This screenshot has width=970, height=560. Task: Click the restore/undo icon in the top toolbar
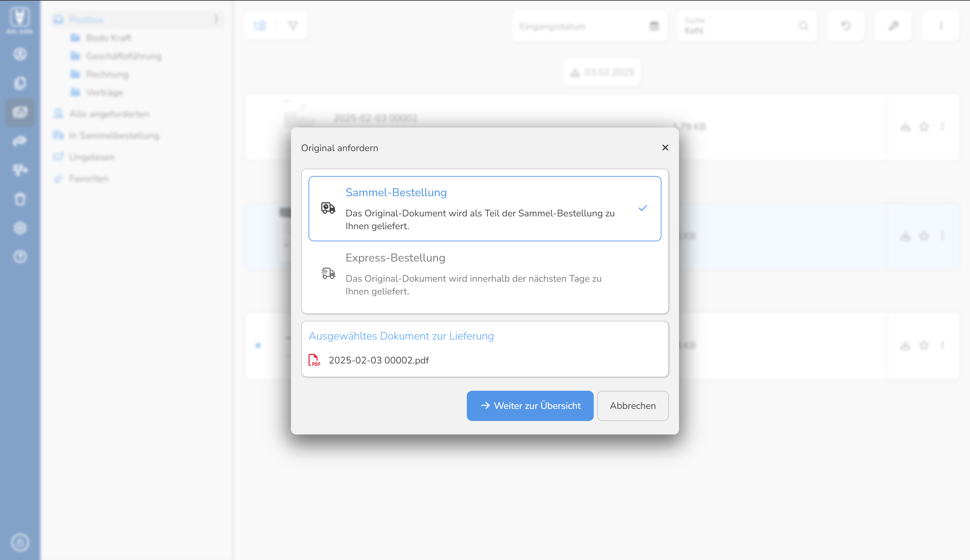click(845, 26)
